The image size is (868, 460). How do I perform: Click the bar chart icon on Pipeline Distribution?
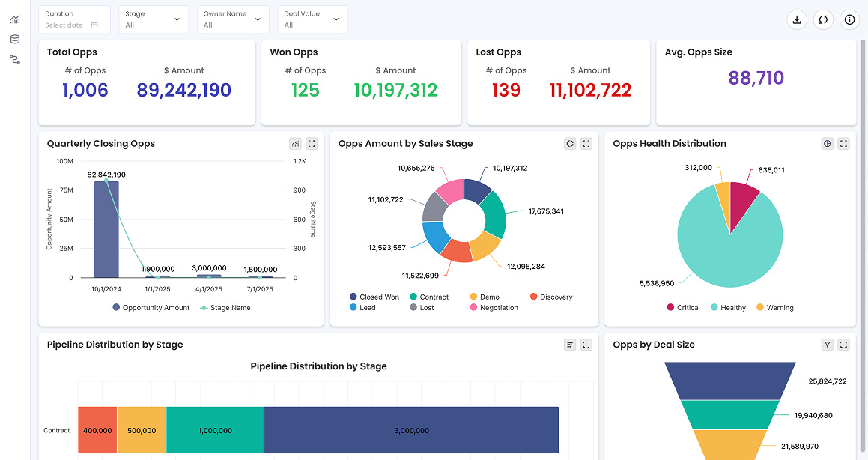tap(571, 345)
